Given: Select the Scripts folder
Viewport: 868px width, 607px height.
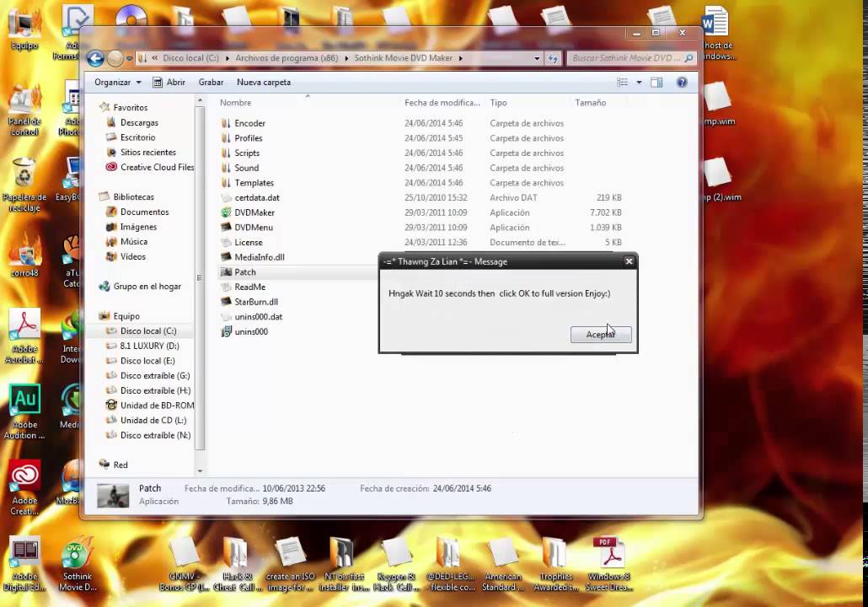Looking at the screenshot, I should tap(247, 153).
